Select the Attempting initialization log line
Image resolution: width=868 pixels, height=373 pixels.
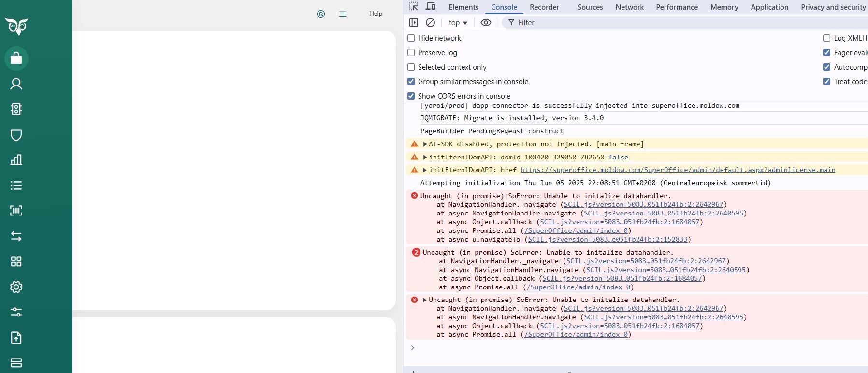point(595,183)
